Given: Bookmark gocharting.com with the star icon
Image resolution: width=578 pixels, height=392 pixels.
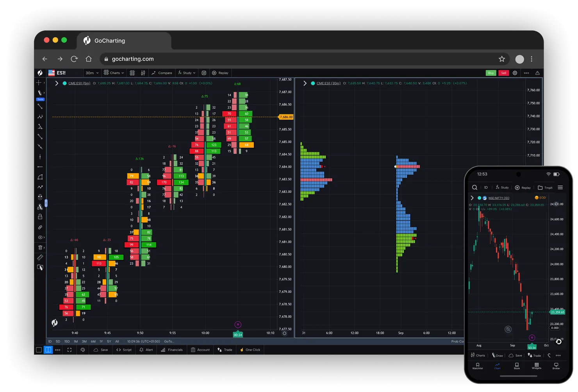Looking at the screenshot, I should (502, 59).
